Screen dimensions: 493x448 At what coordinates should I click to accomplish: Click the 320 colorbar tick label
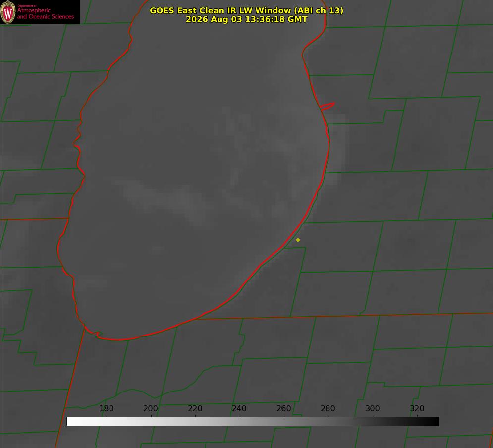(x=417, y=408)
